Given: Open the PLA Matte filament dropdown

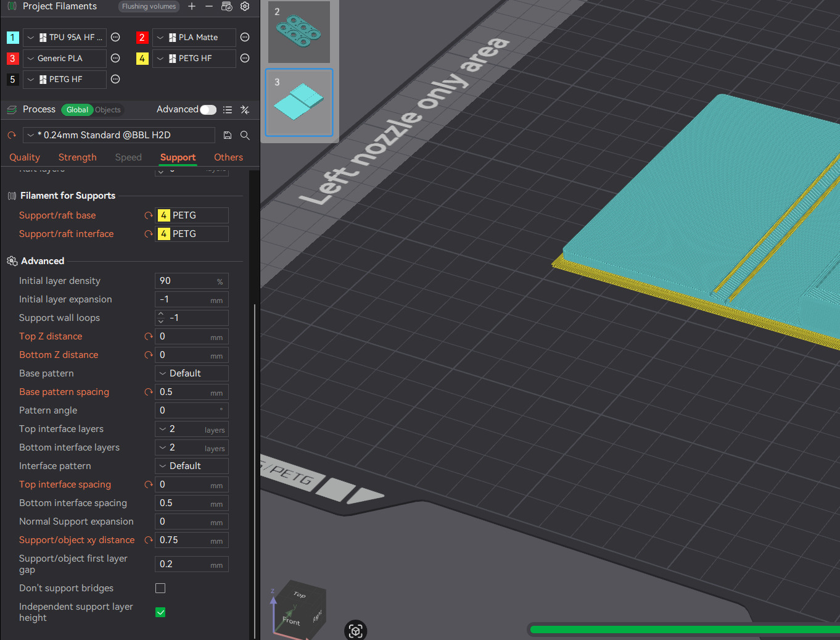Looking at the screenshot, I should 194,37.
